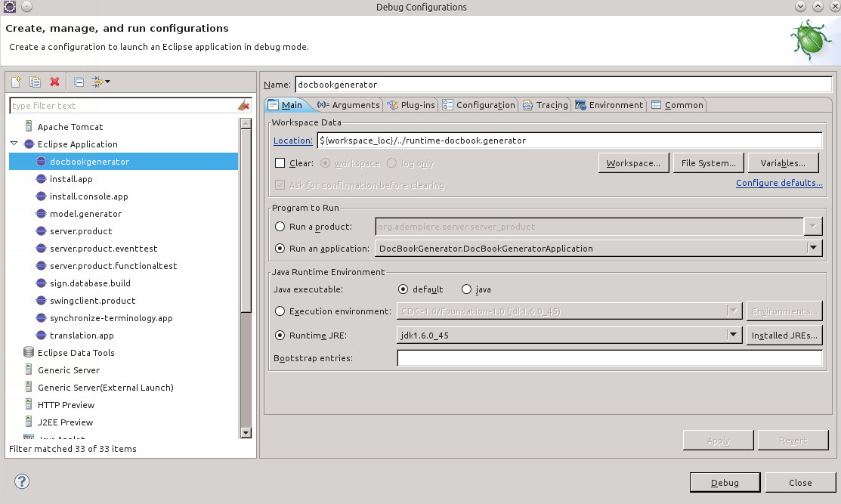Open the Installed JREs... dialog
841x504 pixels.
784,335
